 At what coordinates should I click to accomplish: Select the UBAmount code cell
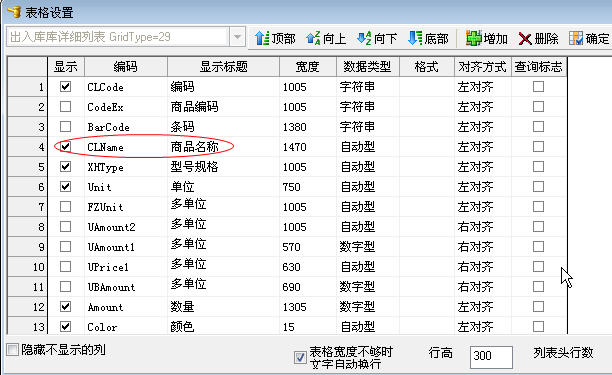(x=126, y=287)
